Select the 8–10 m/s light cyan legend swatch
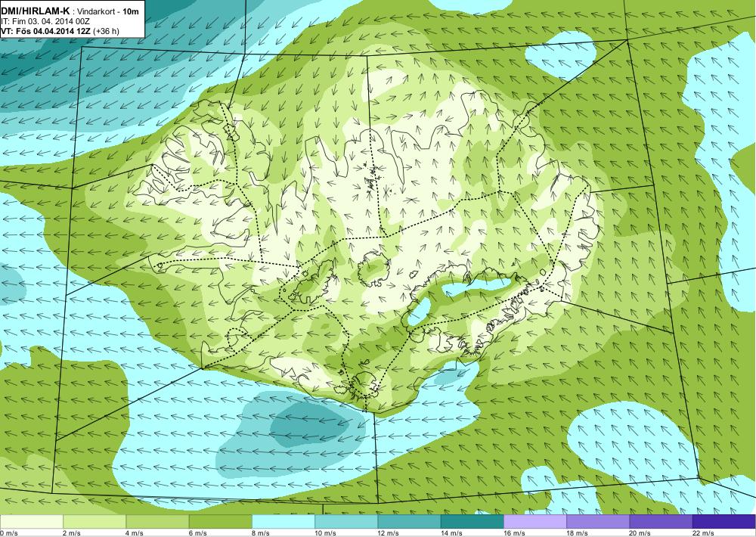The width and height of the screenshot is (756, 537). [283, 522]
